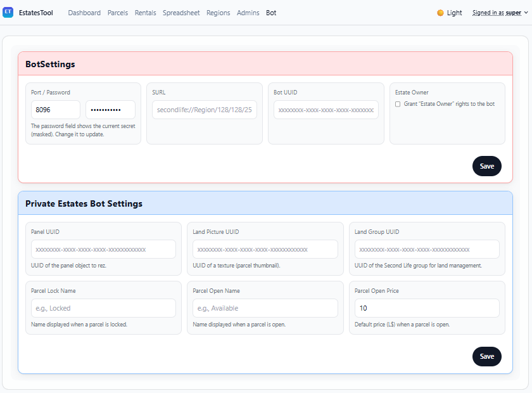This screenshot has width=532, height=393.
Task: Toggle the Light theme sun icon
Action: (441, 12)
